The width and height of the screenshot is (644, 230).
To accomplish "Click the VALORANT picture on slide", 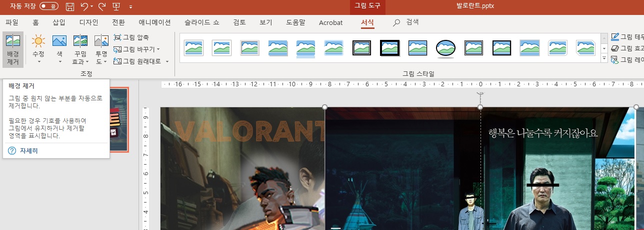I will pyautogui.click(x=242, y=169).
